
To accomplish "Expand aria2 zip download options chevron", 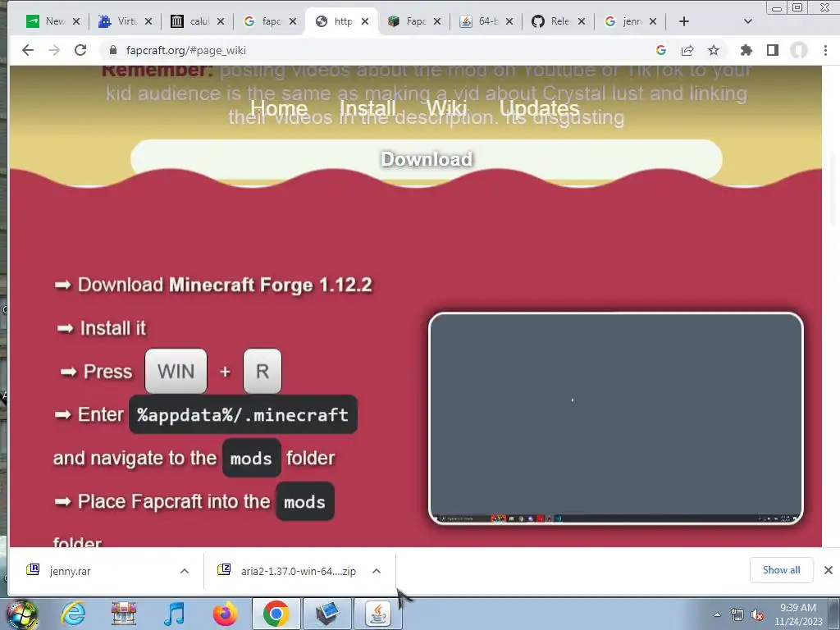I will point(377,572).
